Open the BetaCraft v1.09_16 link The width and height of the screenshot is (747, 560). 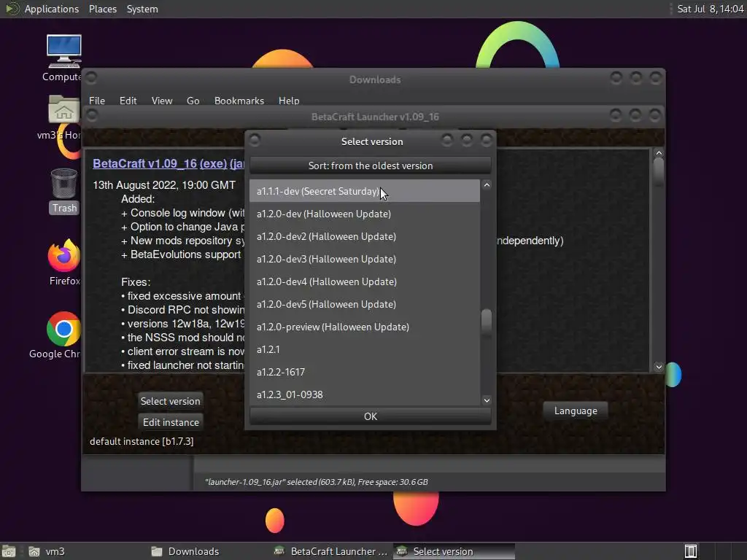point(145,163)
